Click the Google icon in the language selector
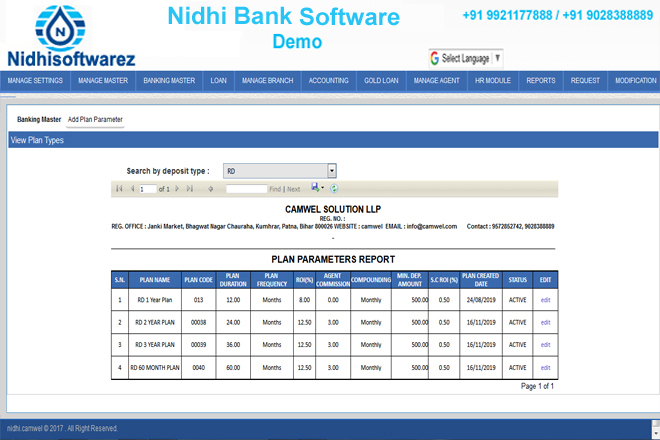This screenshot has height=440, width=660. [434, 58]
